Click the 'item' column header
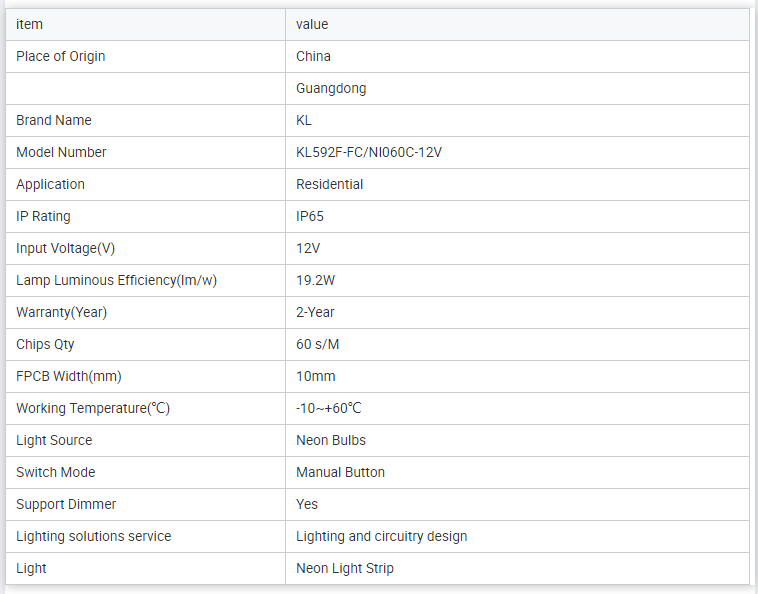 click(30, 24)
